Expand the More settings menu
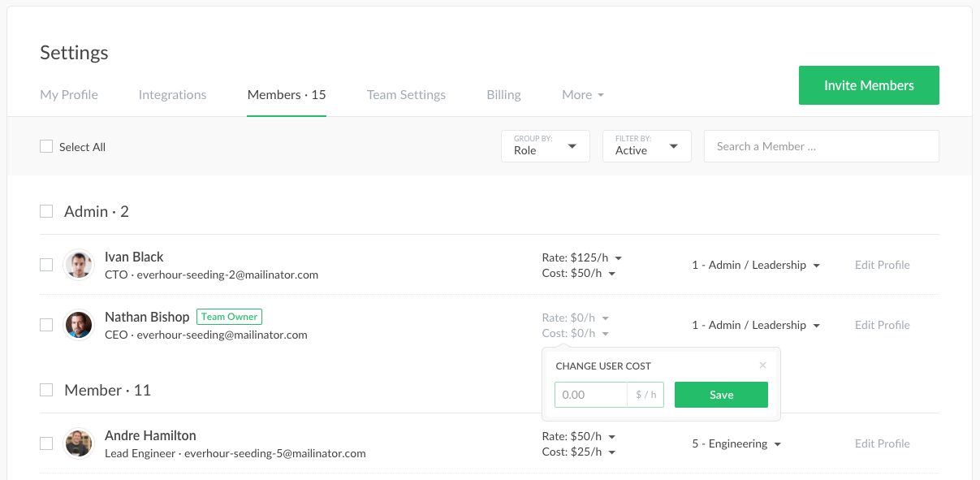The width and height of the screenshot is (980, 480). [x=582, y=94]
